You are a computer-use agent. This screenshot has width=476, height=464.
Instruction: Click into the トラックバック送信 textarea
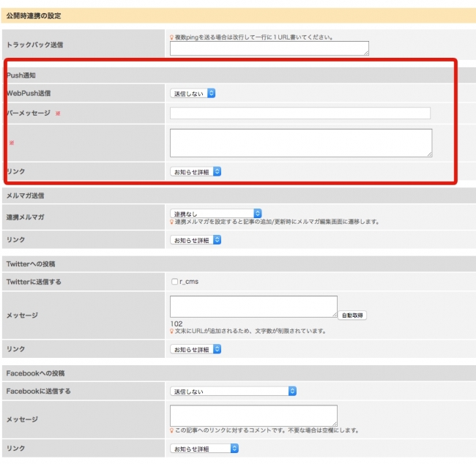coord(269,48)
